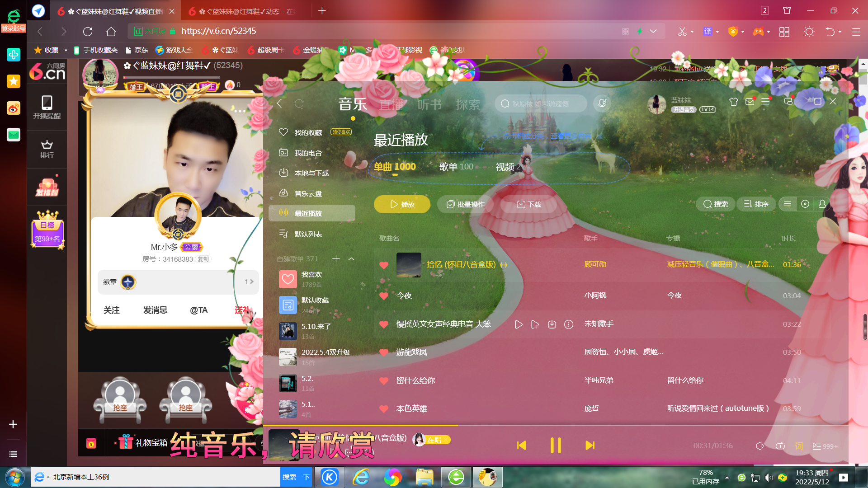The width and height of the screenshot is (868, 488).
Task: Select the 单曲 1000 tab
Action: tap(395, 167)
